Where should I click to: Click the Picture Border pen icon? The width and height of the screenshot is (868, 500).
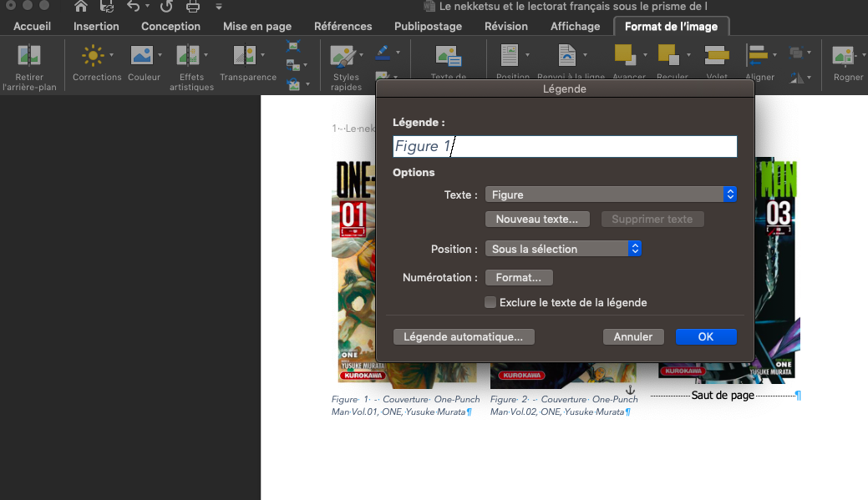click(383, 52)
